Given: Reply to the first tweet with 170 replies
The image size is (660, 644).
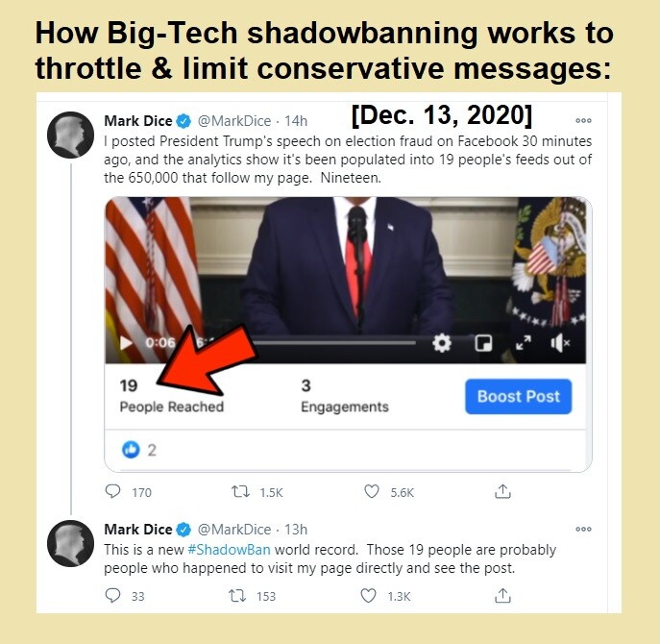Looking at the screenshot, I should pos(112,491).
